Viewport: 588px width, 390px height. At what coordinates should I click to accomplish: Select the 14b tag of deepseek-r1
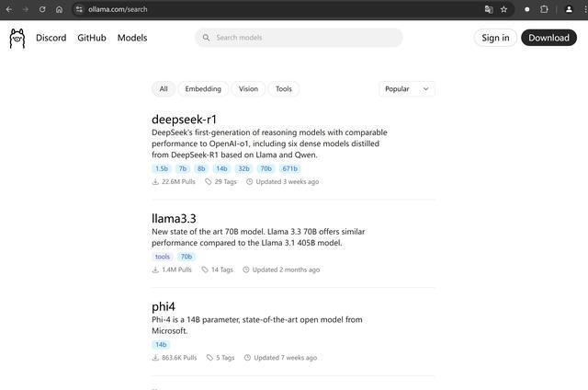pyautogui.click(x=221, y=169)
